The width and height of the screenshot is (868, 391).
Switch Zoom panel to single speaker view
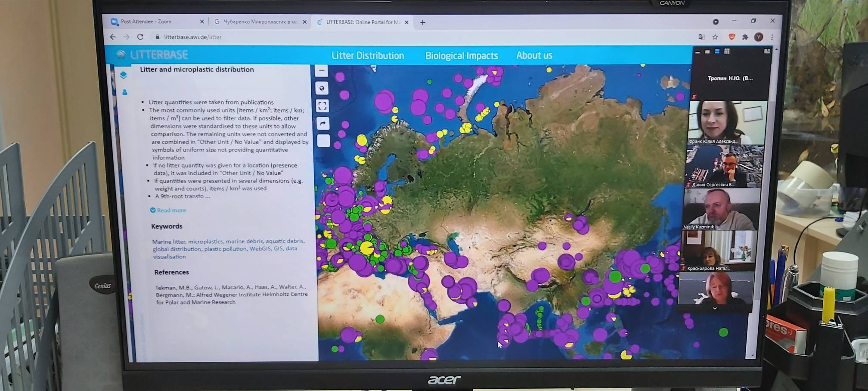pos(707,52)
